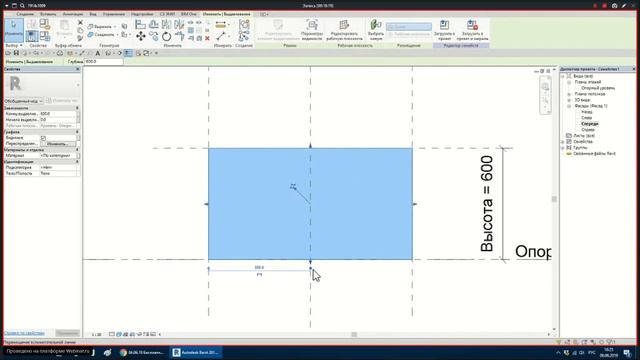Click the Material value field in properties
Image resolution: width=640 pixels, height=360 pixels.
coord(58,156)
